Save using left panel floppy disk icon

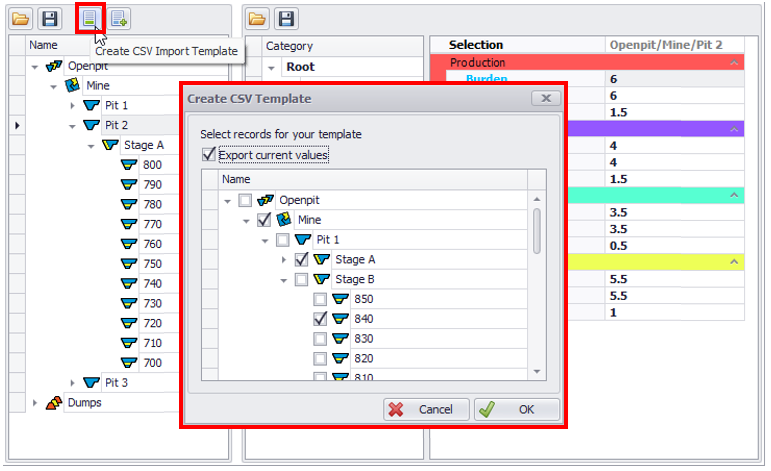pyautogui.click(x=50, y=19)
